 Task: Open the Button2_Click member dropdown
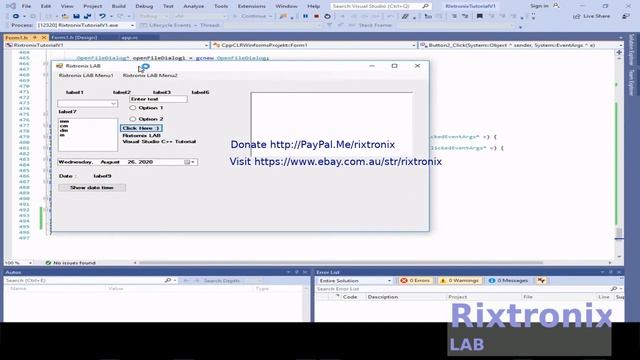pos(620,45)
